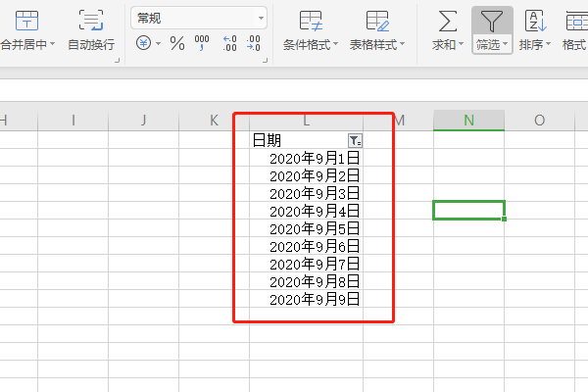Select the 日期 header cell

click(306, 140)
